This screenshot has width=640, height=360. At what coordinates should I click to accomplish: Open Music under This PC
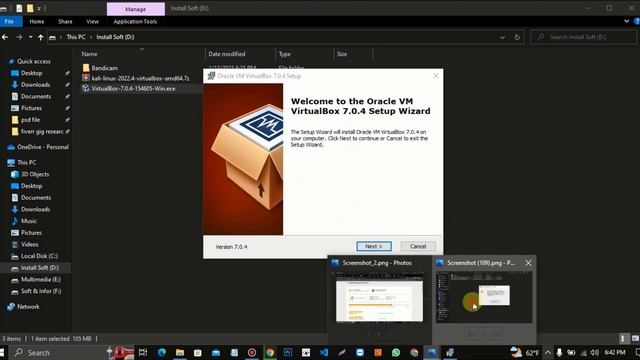click(29, 221)
